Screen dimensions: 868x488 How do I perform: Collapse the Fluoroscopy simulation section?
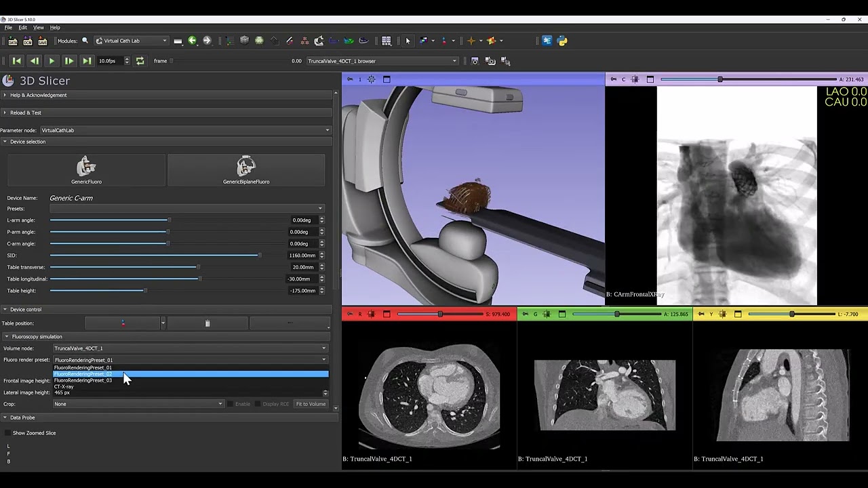(x=166, y=337)
